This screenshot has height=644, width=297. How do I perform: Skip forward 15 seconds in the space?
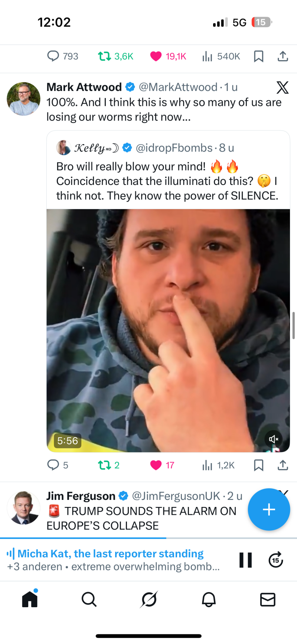tap(275, 560)
